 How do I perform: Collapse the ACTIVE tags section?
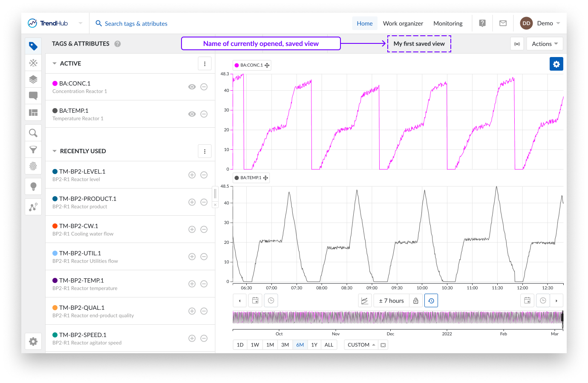(55, 63)
